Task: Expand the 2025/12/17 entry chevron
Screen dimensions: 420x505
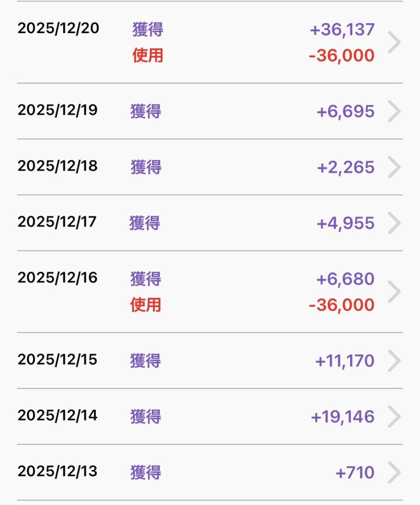Action: pos(394,223)
